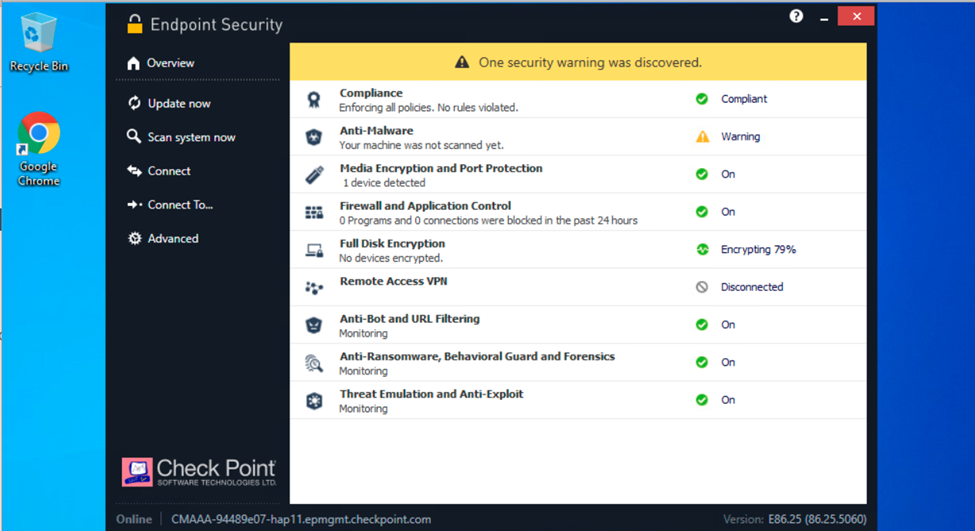
Task: Click the Anti-Ransomware fingerprint magnifier icon
Action: pyautogui.click(x=314, y=363)
